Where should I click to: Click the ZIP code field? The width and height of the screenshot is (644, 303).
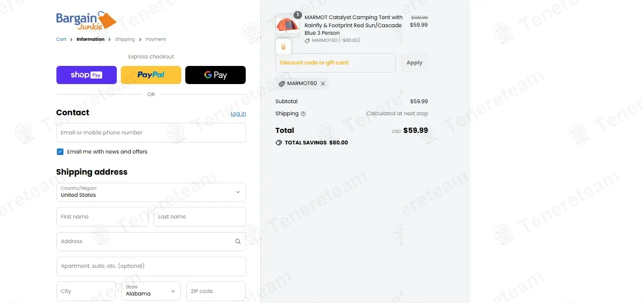216,291
